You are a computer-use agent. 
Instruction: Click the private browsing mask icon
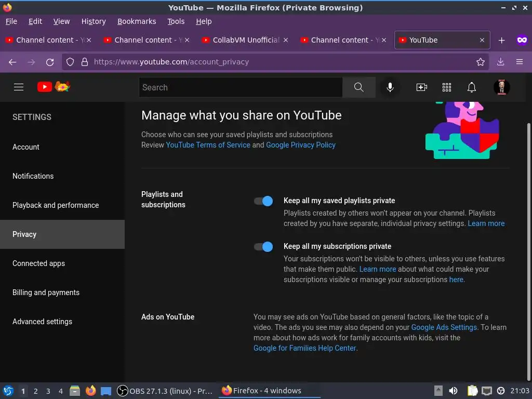(522, 40)
